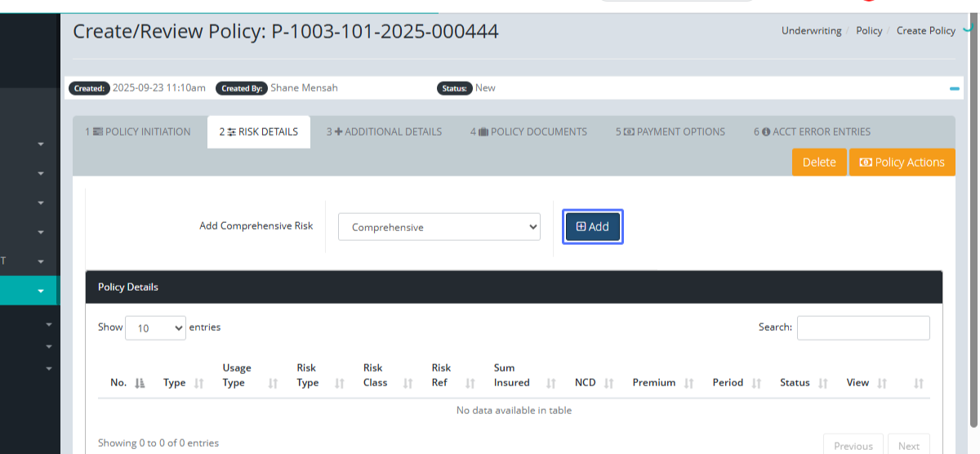Click sort icon for Sum Insured

tap(551, 383)
